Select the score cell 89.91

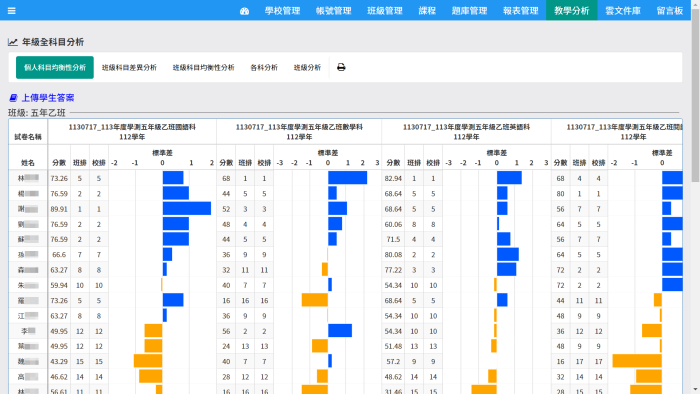point(59,209)
